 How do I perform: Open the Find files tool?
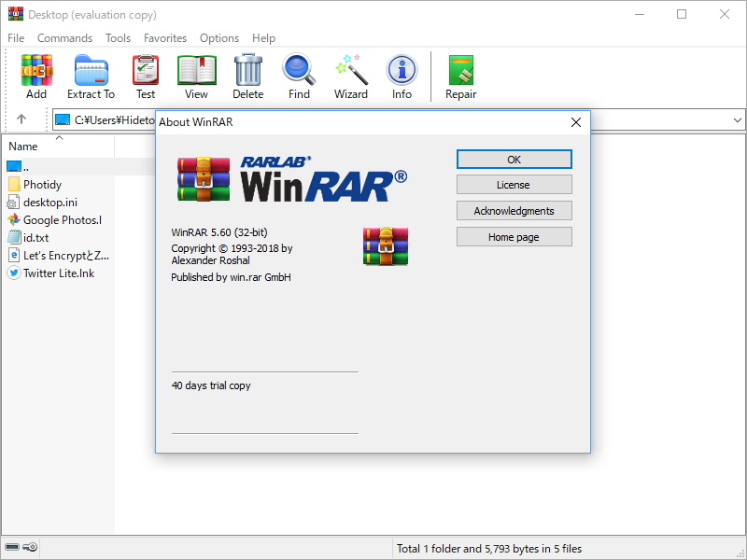(299, 75)
